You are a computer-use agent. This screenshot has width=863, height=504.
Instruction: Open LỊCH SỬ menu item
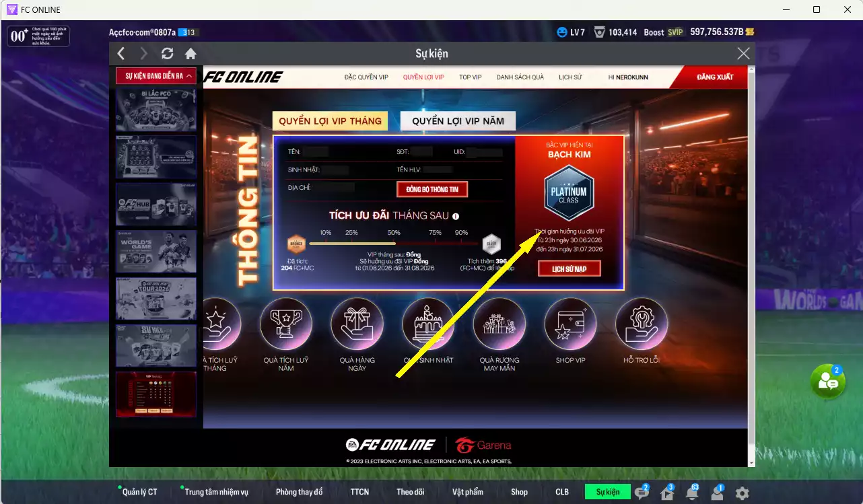[570, 77]
